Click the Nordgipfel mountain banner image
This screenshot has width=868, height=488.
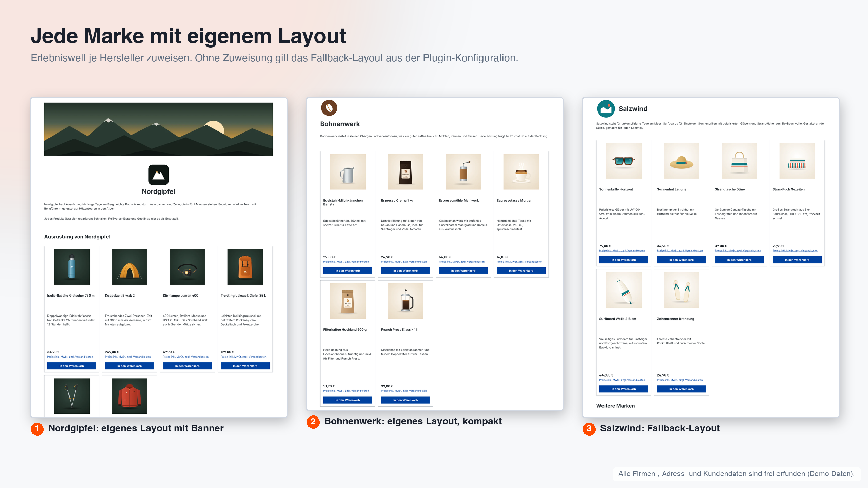point(158,129)
